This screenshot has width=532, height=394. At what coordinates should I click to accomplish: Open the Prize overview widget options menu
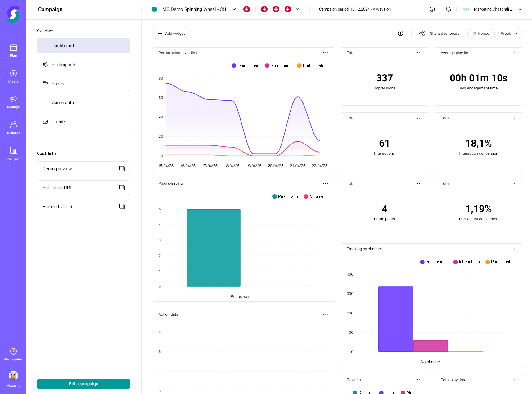click(326, 183)
